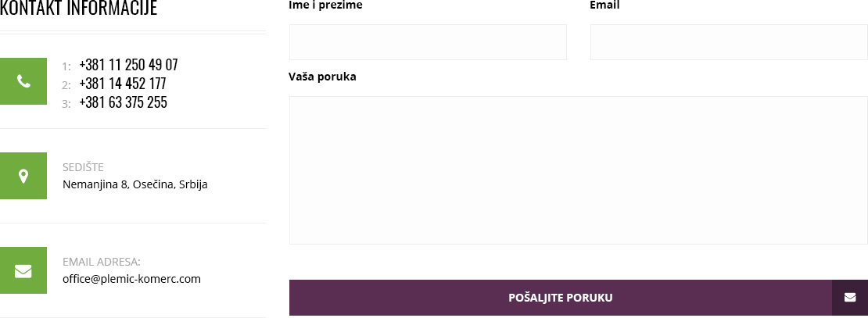Select phone number +381 63 375 255
Viewport: 868px width, 318px height.
tap(123, 102)
